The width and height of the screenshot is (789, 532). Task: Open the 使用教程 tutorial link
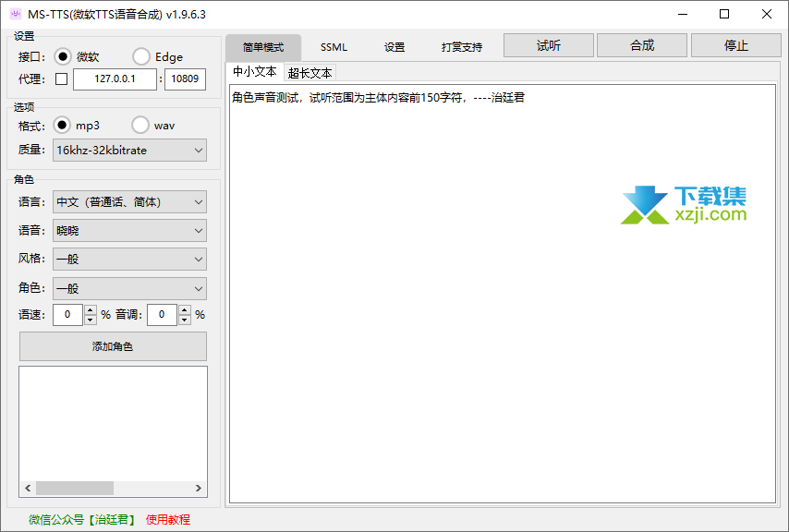pyautogui.click(x=168, y=519)
